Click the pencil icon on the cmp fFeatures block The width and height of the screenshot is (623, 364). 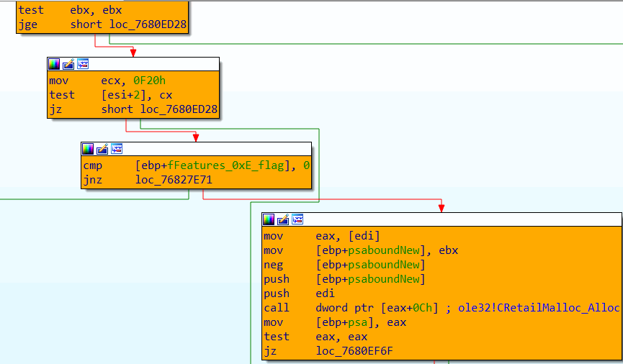[x=102, y=149]
